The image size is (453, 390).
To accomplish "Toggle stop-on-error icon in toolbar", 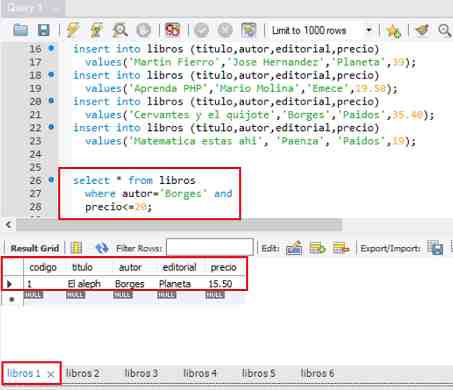I will 172,30.
